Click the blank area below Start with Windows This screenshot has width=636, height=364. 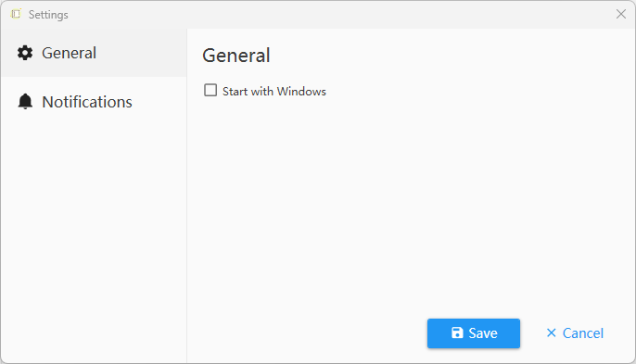point(411,203)
